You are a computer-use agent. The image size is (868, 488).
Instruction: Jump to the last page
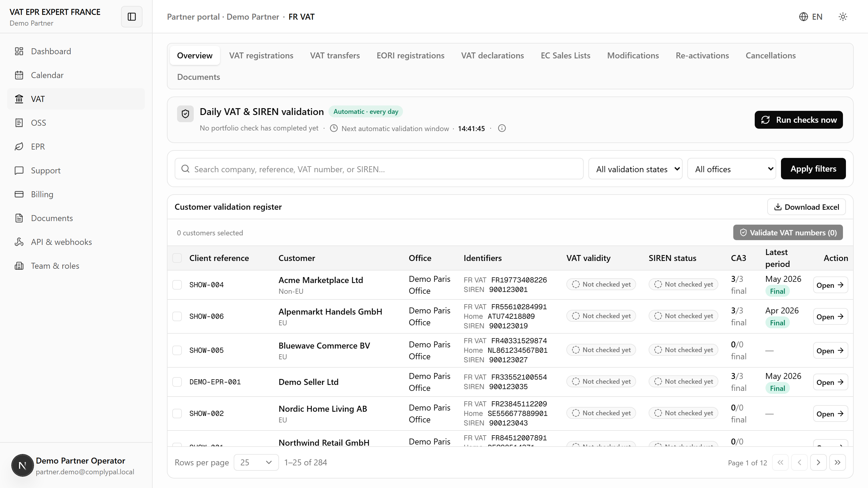(x=837, y=462)
